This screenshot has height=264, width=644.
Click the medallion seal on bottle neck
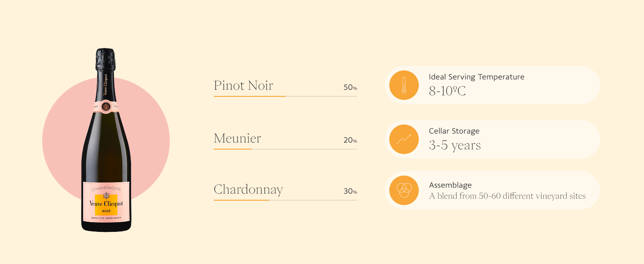(x=106, y=106)
